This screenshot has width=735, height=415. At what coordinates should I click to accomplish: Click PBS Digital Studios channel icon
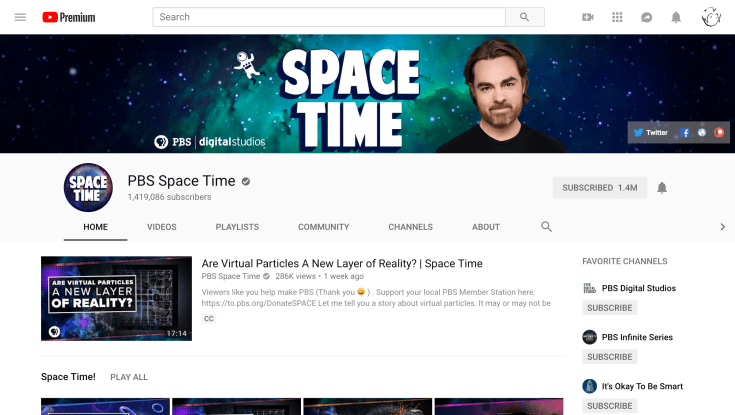coord(589,288)
